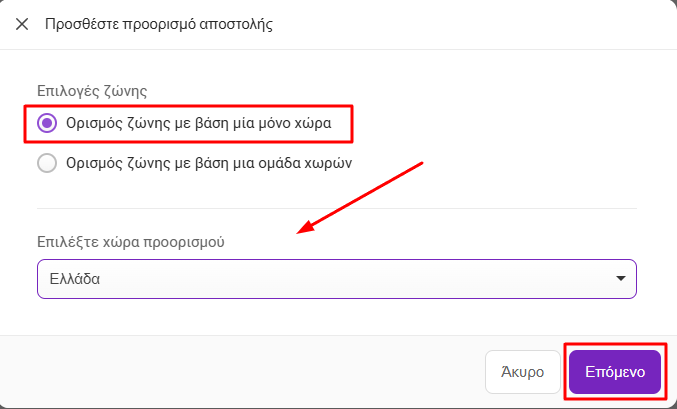Expand the country list via caret arrow
Image resolution: width=677 pixels, height=409 pixels.
(x=621, y=279)
